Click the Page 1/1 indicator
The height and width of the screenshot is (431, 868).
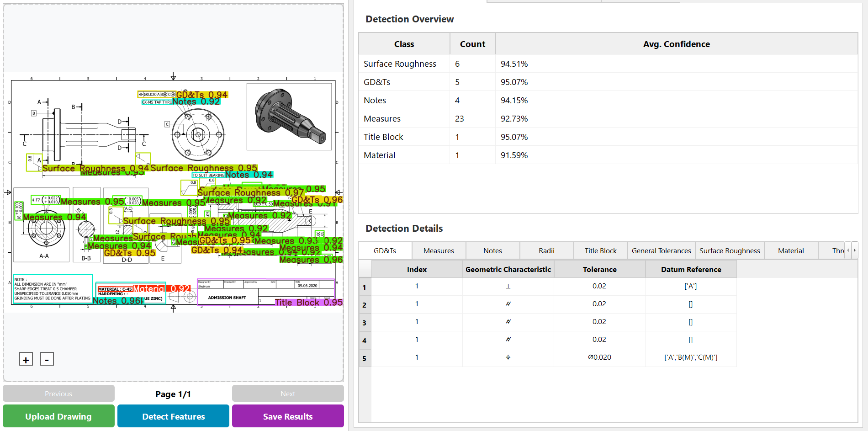point(173,394)
